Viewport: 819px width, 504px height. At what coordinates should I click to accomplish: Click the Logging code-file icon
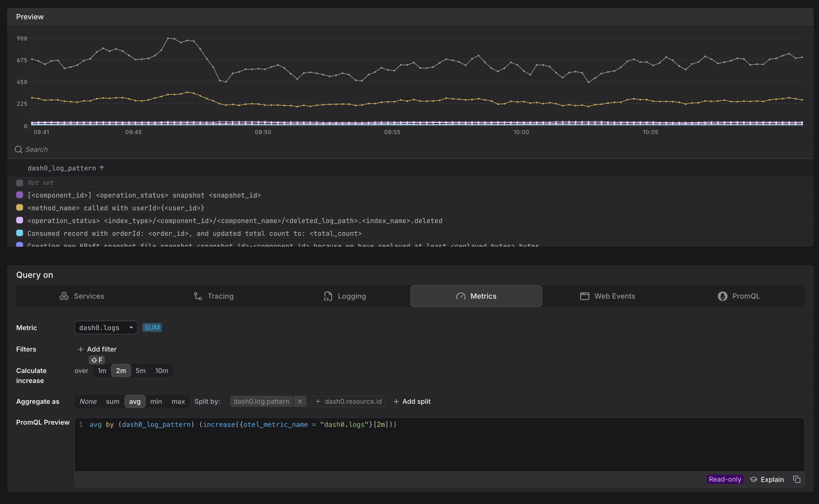coord(328,296)
